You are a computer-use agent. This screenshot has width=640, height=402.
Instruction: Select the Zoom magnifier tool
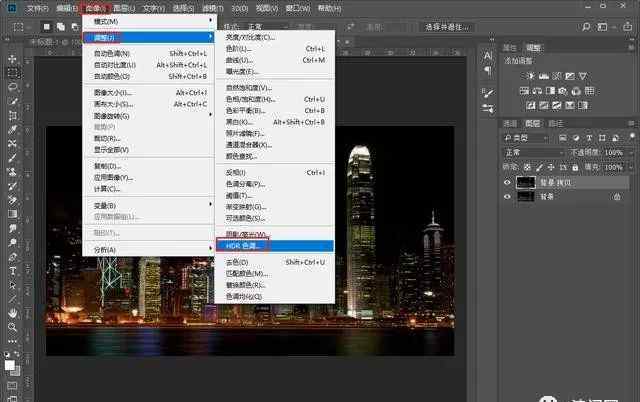[x=12, y=326]
